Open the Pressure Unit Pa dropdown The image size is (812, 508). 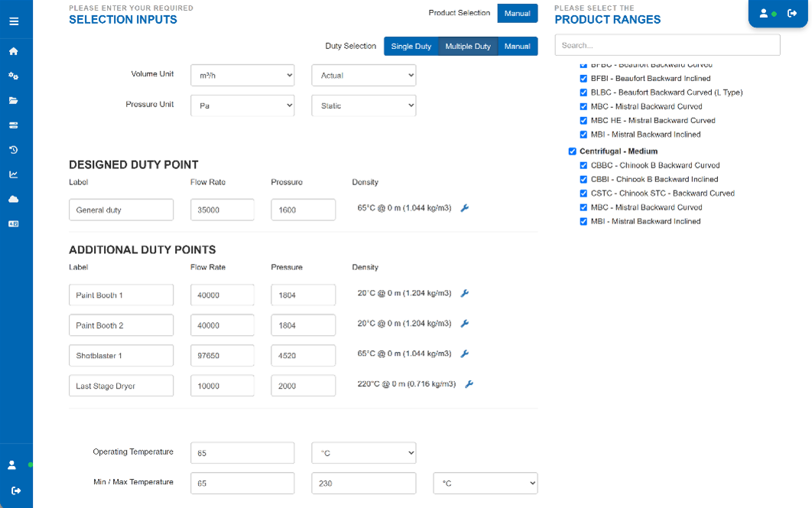pyautogui.click(x=242, y=106)
